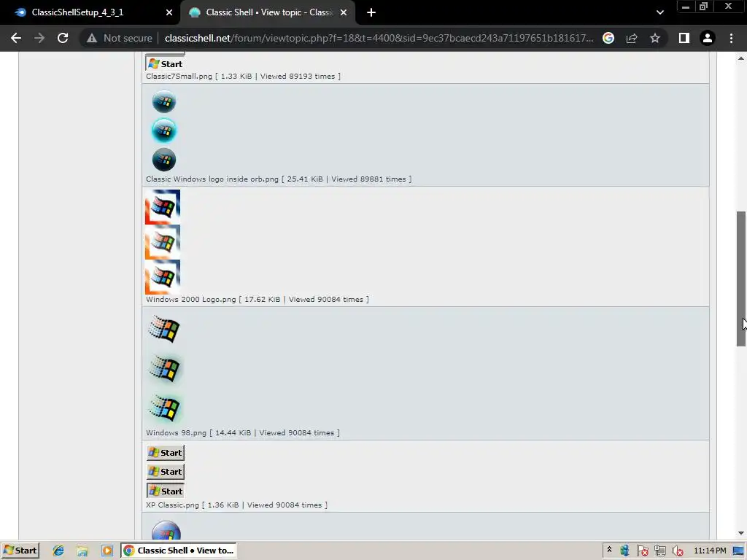Open a new browser tab
The image size is (747, 560).
(371, 12)
